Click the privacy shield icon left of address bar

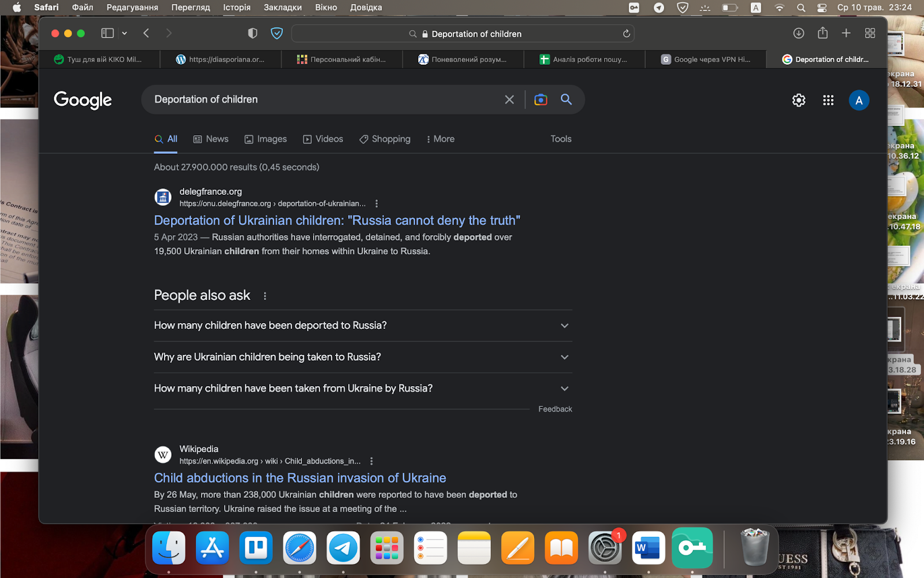pyautogui.click(x=252, y=34)
